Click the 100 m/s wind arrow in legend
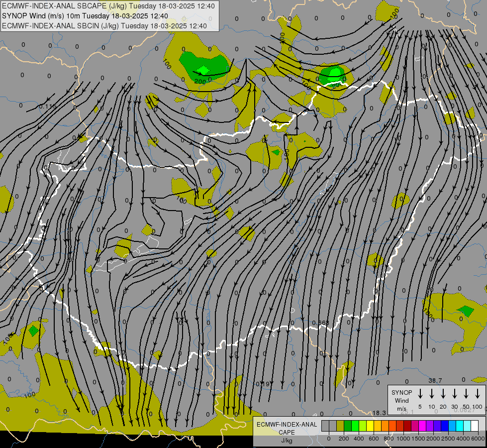The height and width of the screenshot is (448, 487). [x=478, y=394]
